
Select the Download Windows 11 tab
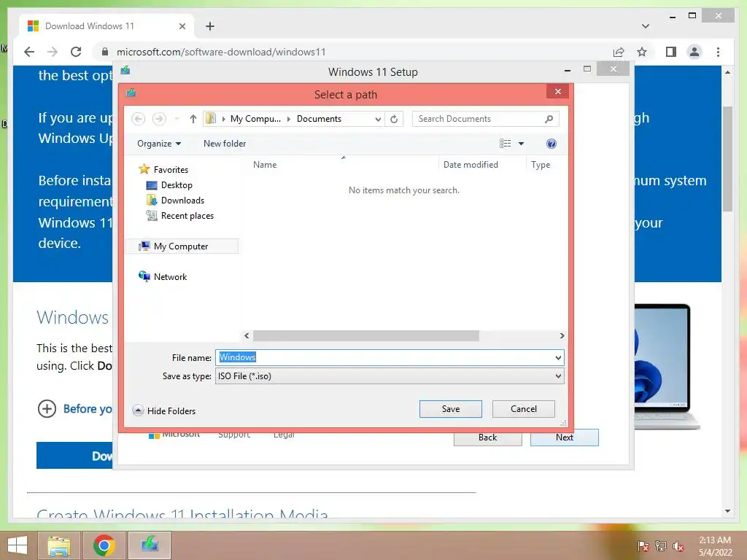(x=106, y=26)
